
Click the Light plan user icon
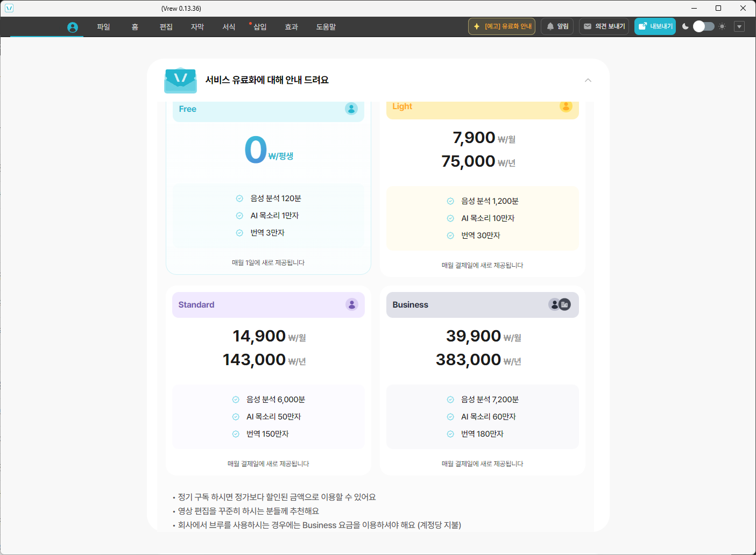[566, 106]
